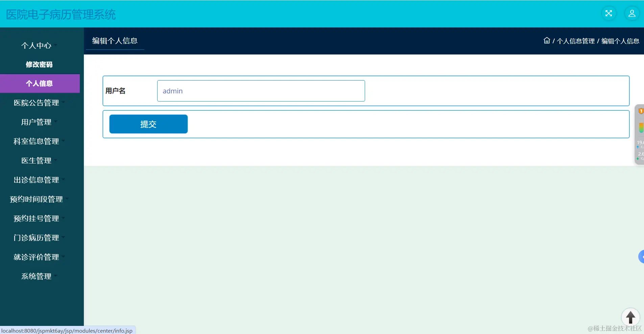Expand the 预约挂号管理 sidebar menu
Viewport: 644px width, 334px height.
pos(40,218)
